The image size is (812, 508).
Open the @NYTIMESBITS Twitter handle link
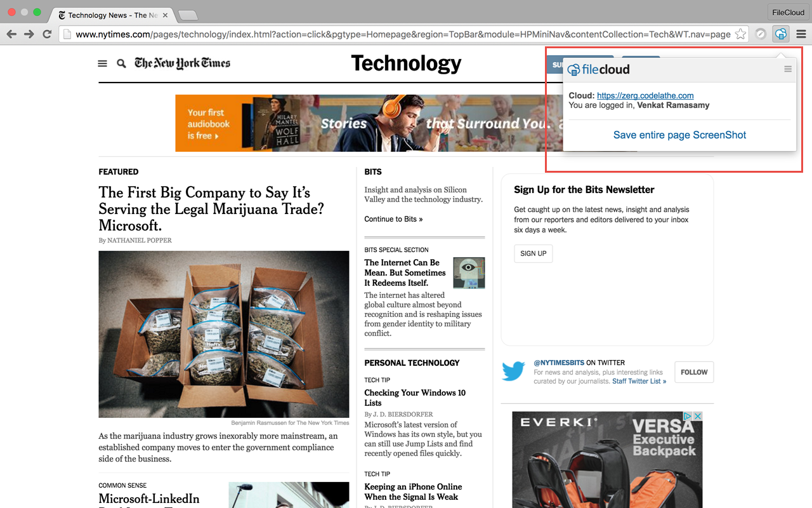click(x=559, y=363)
